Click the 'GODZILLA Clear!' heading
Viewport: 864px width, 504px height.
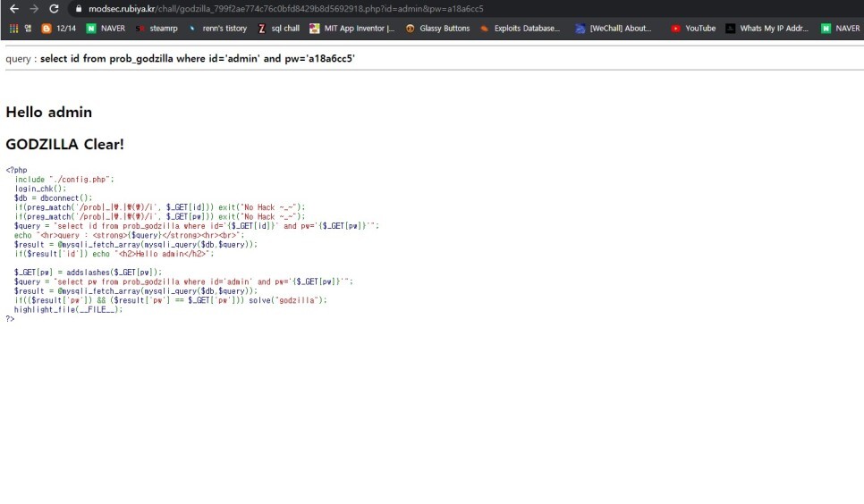pos(64,144)
